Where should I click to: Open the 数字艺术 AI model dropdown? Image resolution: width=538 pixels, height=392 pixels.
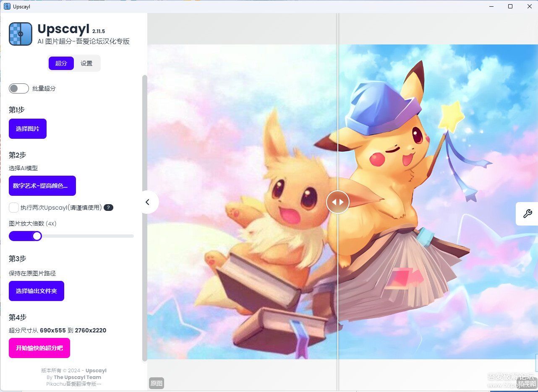[42, 186]
